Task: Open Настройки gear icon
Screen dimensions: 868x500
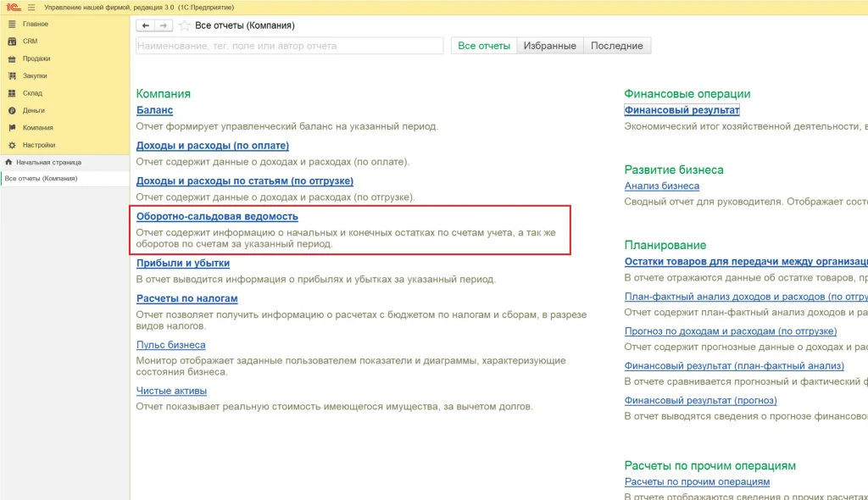Action: (x=12, y=145)
